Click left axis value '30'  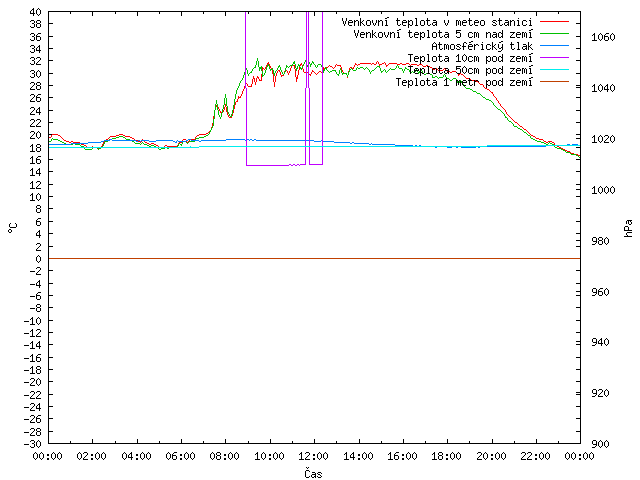(36, 73)
